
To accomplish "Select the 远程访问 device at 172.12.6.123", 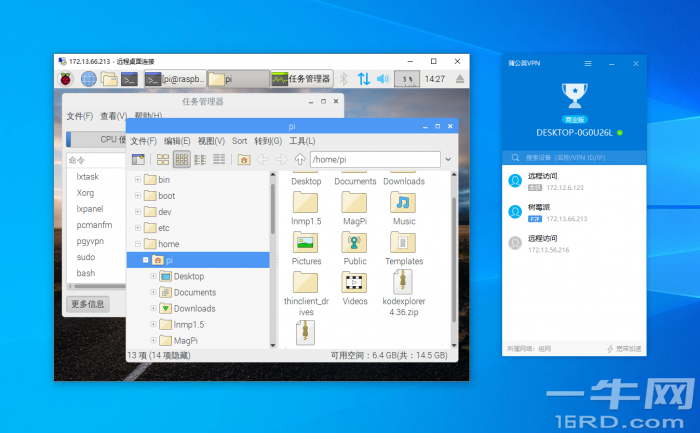I will (574, 181).
